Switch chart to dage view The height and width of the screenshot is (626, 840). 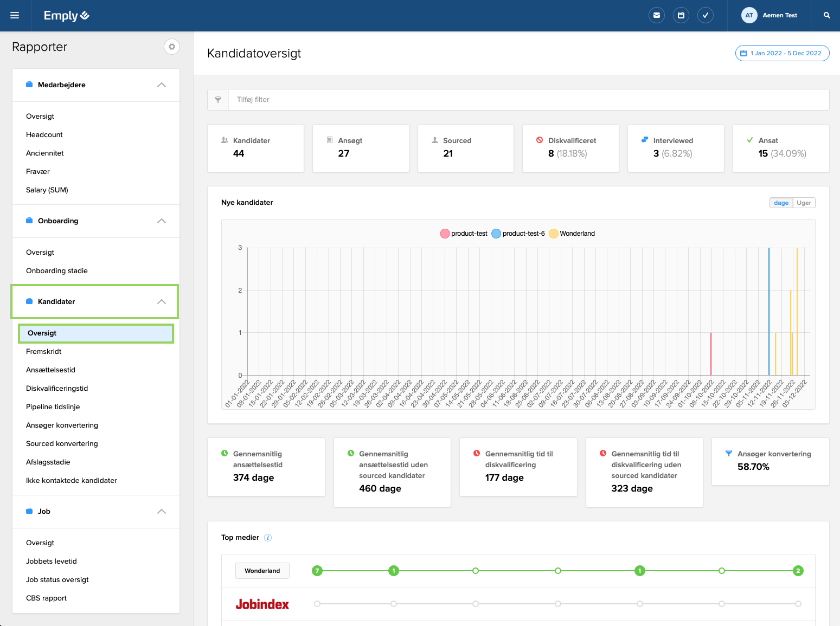coord(781,203)
